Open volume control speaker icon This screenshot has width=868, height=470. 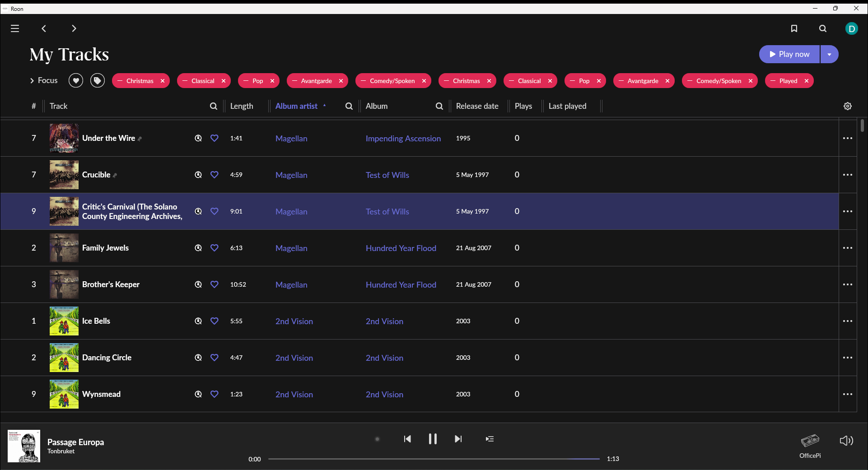tap(846, 441)
